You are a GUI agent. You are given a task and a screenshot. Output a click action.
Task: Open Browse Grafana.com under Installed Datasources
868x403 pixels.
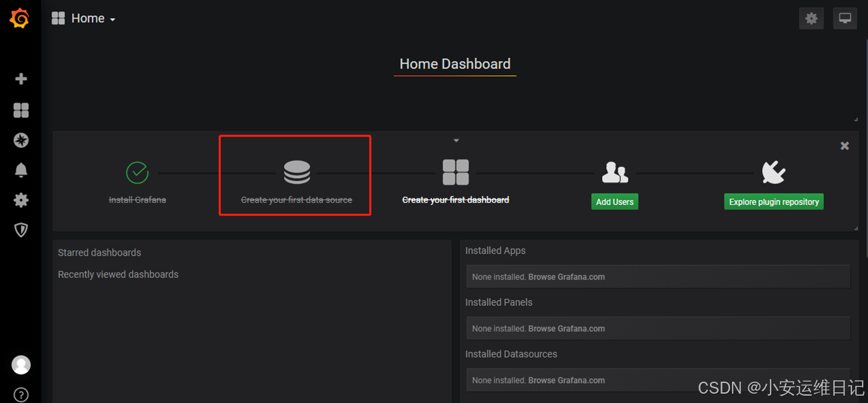click(x=567, y=380)
